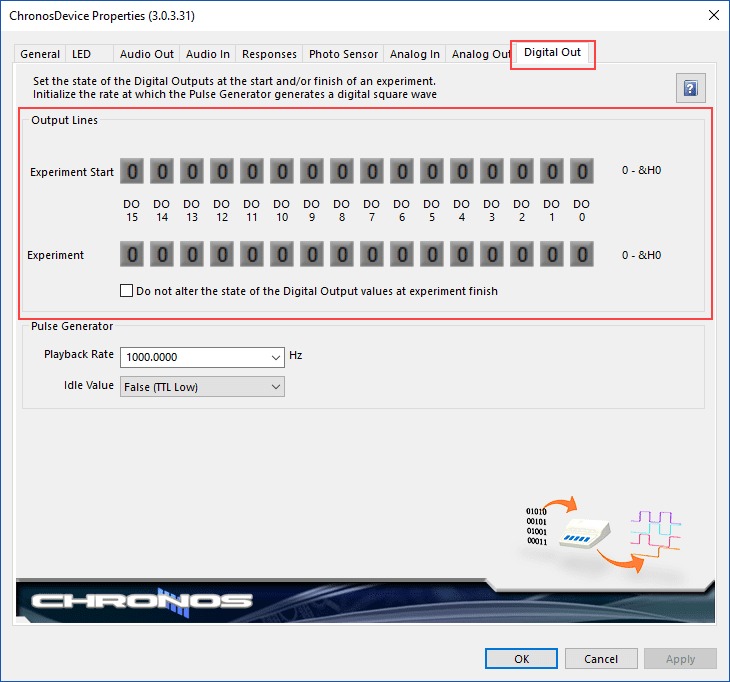Open the Audio Out tab
730x682 pixels.
pyautogui.click(x=147, y=54)
